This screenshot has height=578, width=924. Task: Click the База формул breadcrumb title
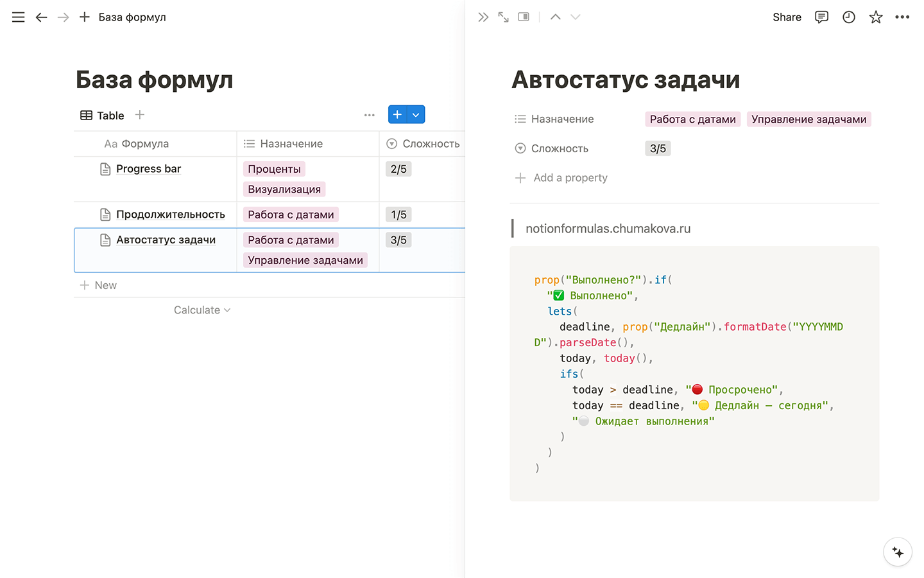(x=132, y=17)
